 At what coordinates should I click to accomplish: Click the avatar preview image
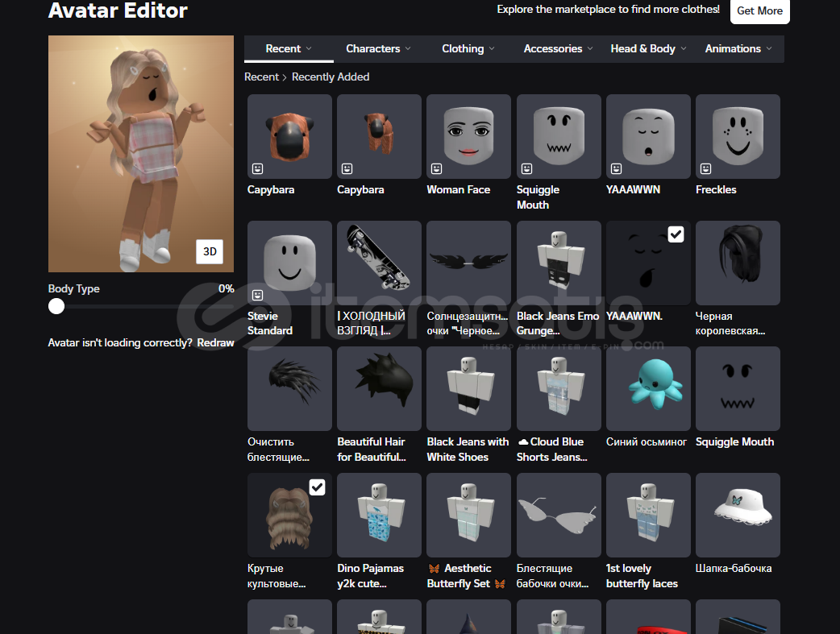tap(141, 154)
